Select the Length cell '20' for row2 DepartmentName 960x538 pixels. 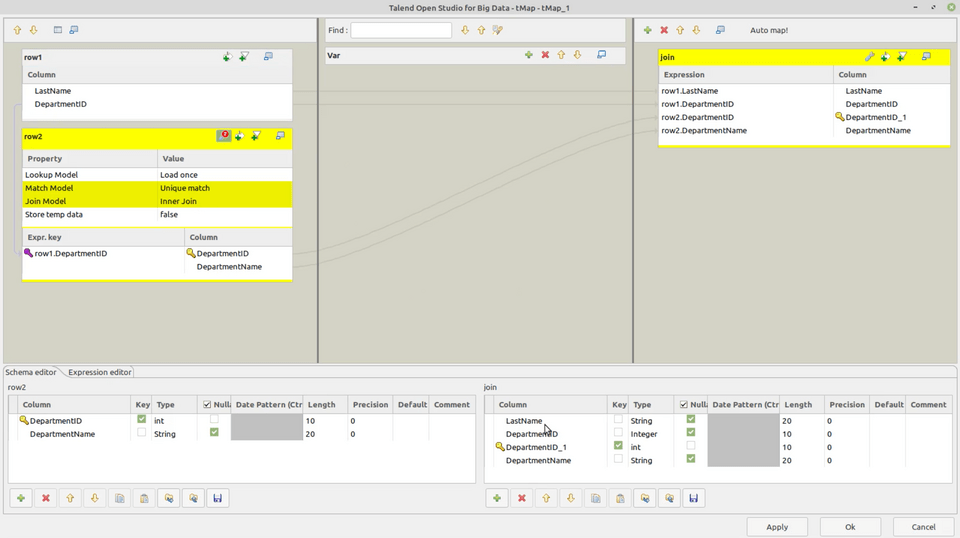[325, 434]
